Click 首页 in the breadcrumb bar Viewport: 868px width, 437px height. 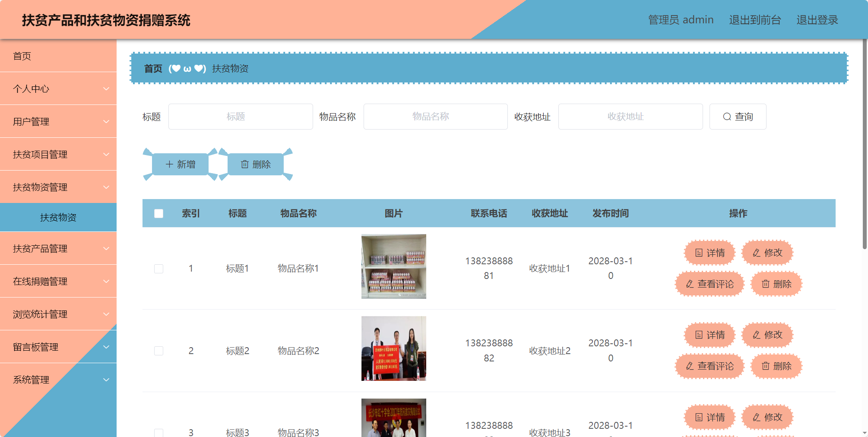coord(153,68)
